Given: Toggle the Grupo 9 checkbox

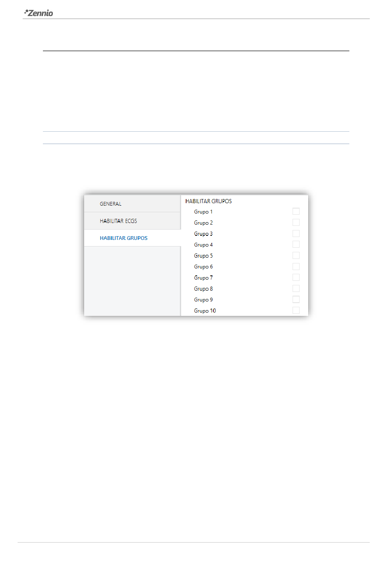Looking at the screenshot, I should tap(296, 299).
